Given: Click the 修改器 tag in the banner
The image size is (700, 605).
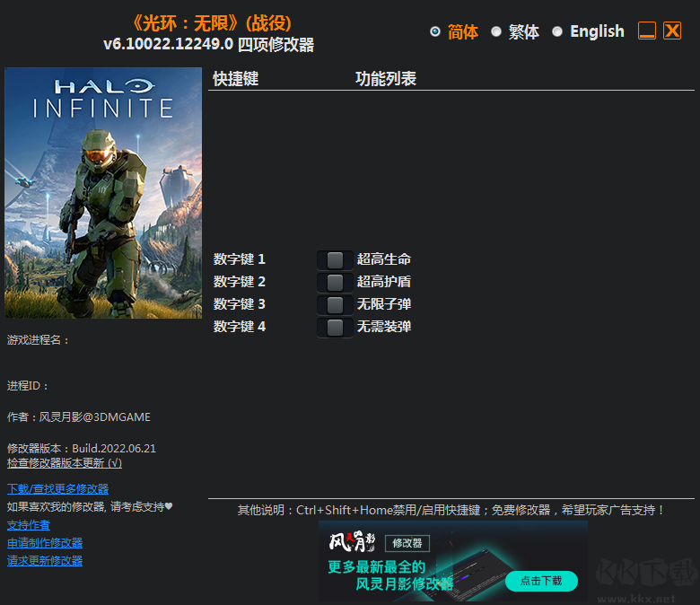Looking at the screenshot, I should (407, 543).
